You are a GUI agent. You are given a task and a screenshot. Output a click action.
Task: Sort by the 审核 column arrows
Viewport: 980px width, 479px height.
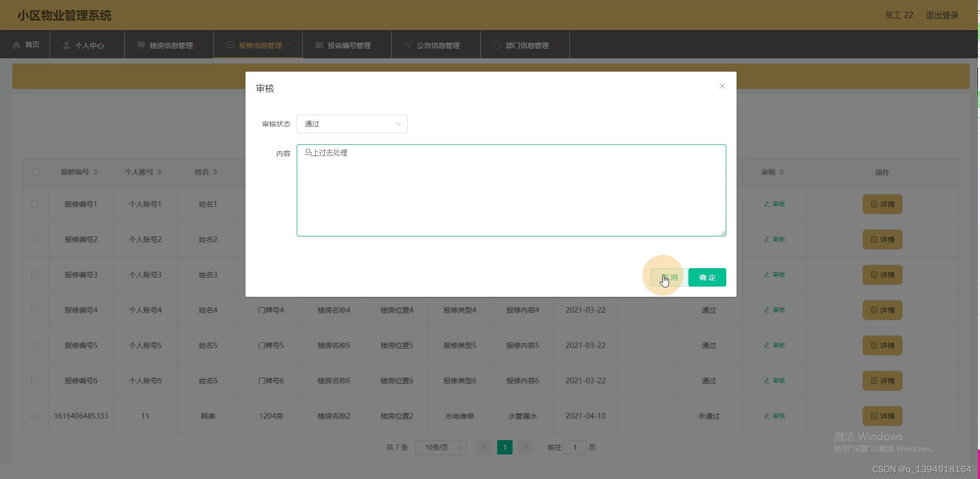(782, 172)
